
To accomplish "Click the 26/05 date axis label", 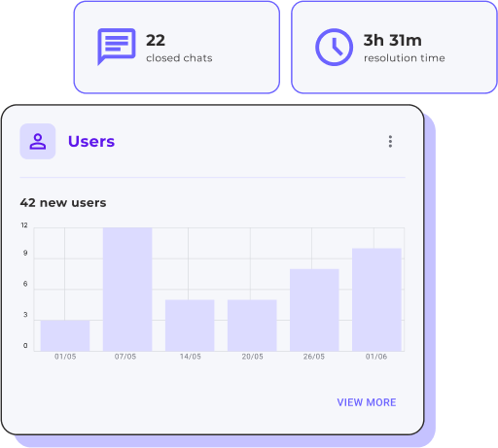I will 314,357.
